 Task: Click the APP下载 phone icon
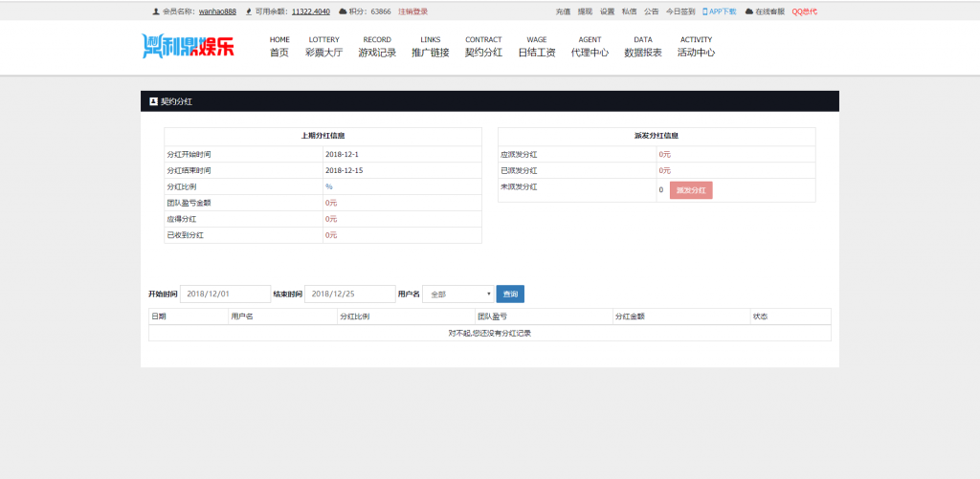click(x=705, y=11)
